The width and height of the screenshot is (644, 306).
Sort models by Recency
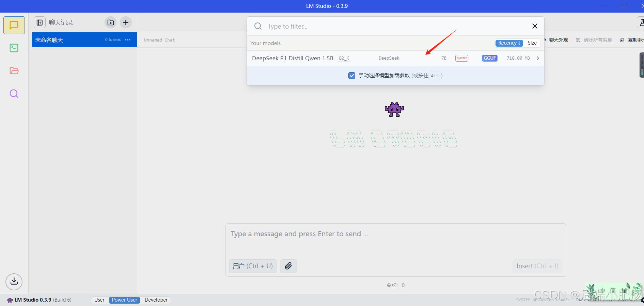[x=509, y=43]
